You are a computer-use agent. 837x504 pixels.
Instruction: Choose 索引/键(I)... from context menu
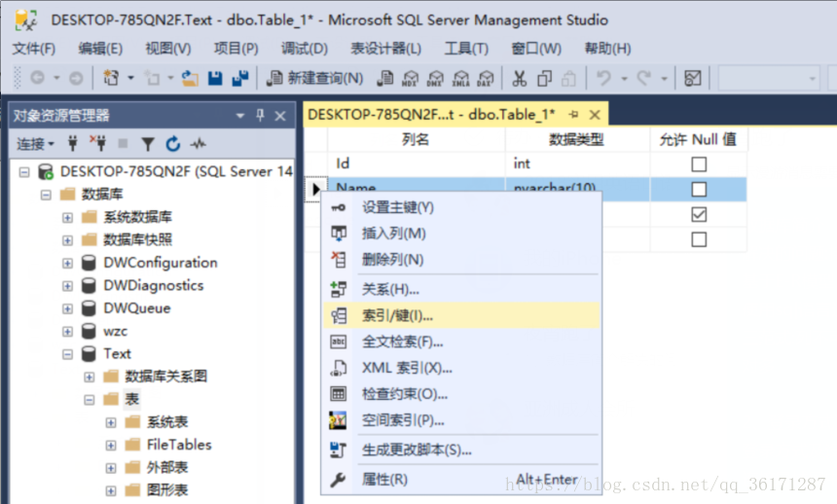click(461, 315)
